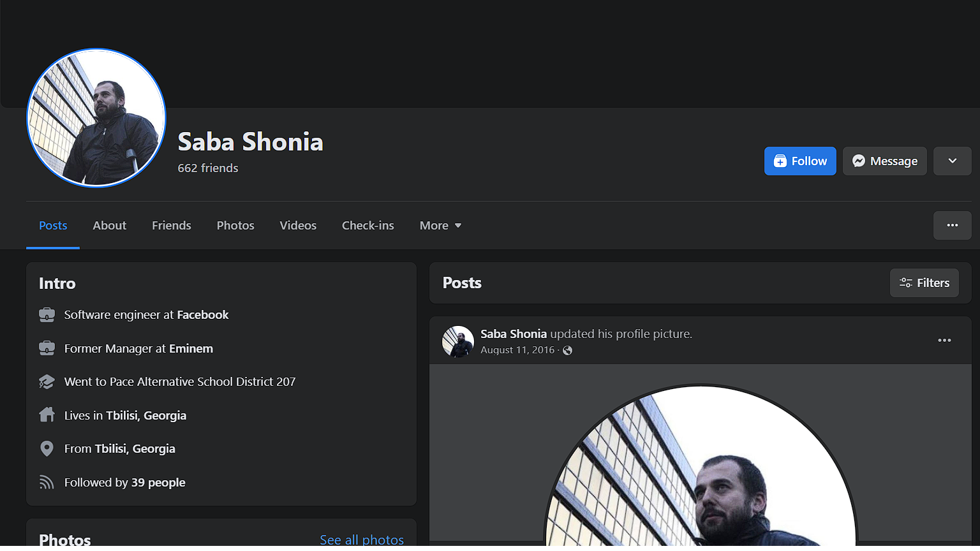Switch to the About tab
This screenshot has height=551, width=980.
pyautogui.click(x=109, y=226)
